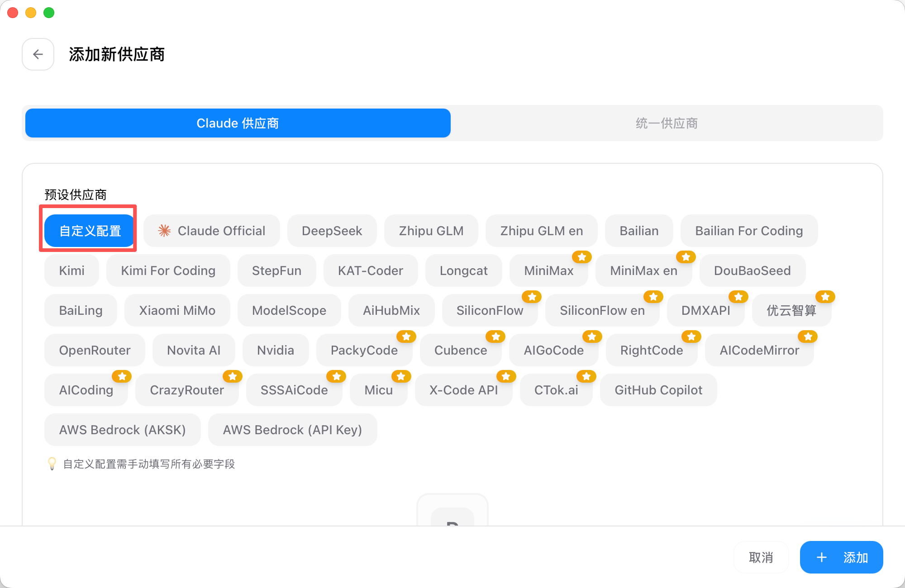Screen dimensions: 905x588
Task: Choose AWS Bedrock (AKSK) preset
Action: click(123, 430)
